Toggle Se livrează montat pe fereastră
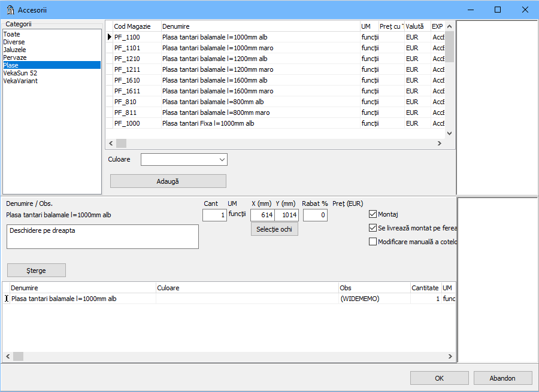This screenshot has width=539, height=392. tap(373, 228)
